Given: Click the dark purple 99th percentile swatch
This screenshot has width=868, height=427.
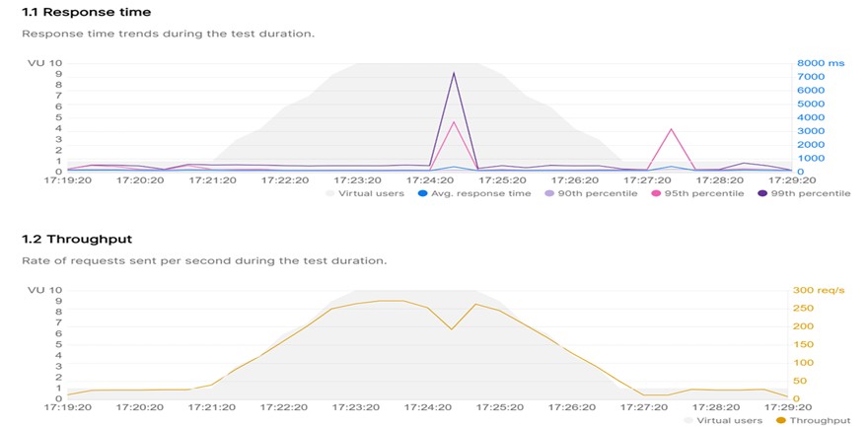Looking at the screenshot, I should point(761,193).
